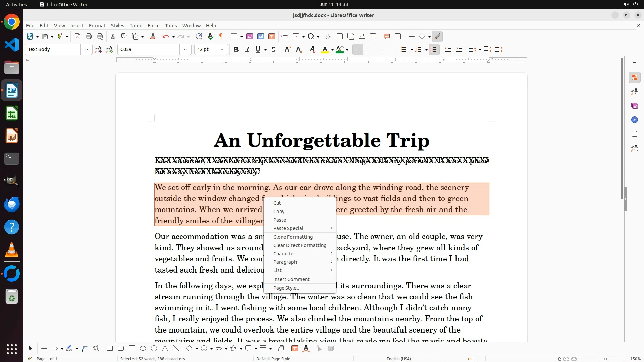The image size is (644, 362).
Task: Click the Insert Hyperlink icon
Action: [329, 37]
